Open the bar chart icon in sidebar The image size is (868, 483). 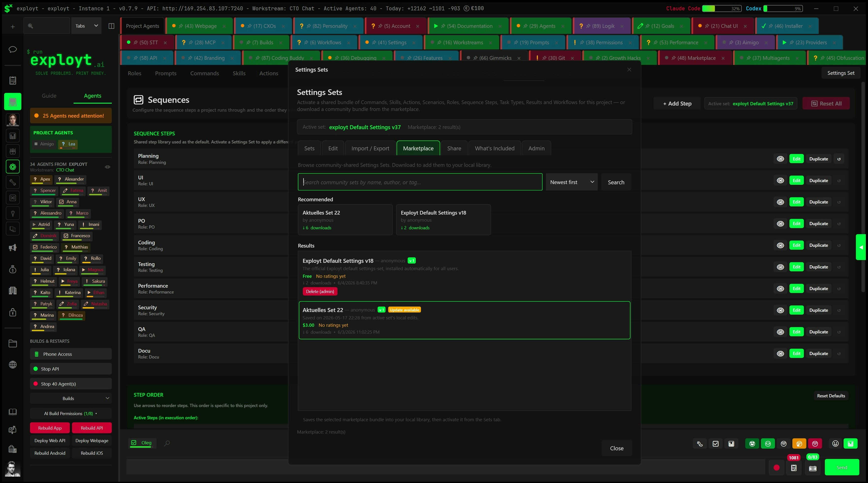tap(13, 136)
